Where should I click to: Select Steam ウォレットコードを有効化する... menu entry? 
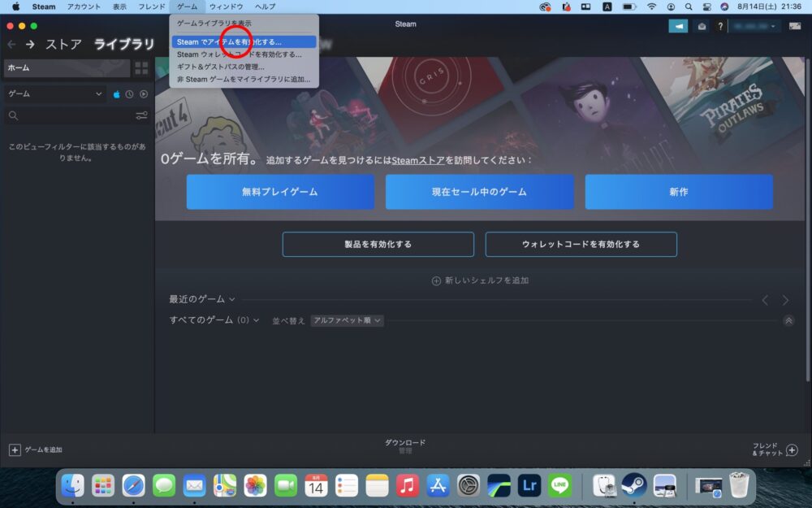244,54
